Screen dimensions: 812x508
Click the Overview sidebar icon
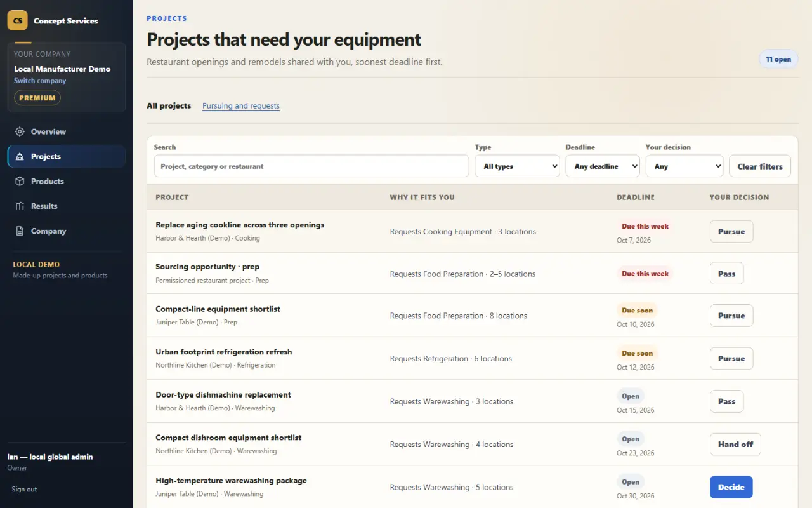[x=20, y=131]
